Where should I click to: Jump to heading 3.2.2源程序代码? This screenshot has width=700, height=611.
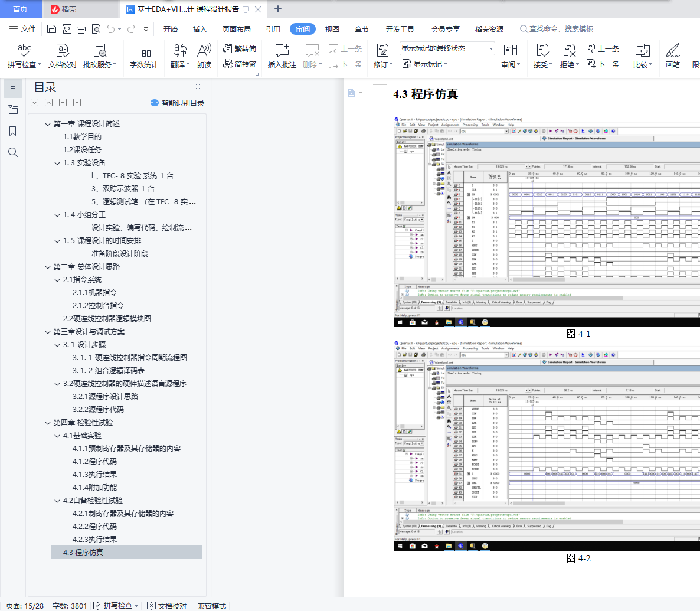tap(98, 410)
